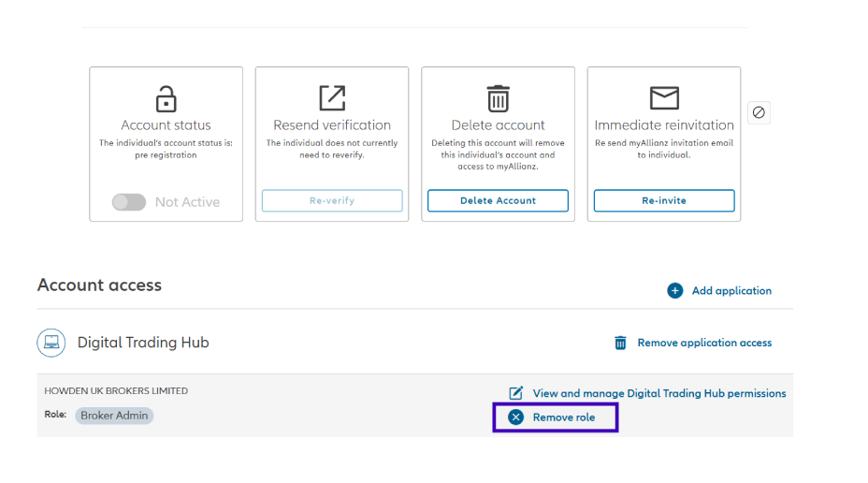Click the Add application link
Image resolution: width=868 pixels, height=483 pixels.
(x=731, y=291)
